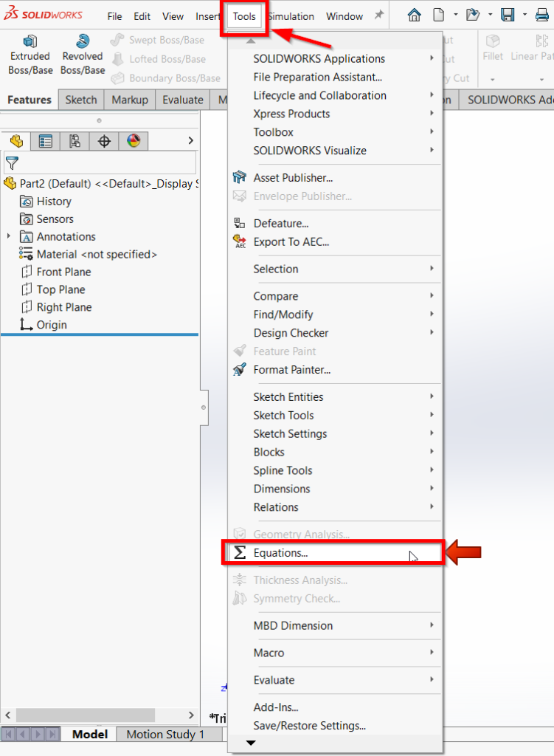Open the DisplayManager color ball tab icon
The image size is (554, 756).
pyautogui.click(x=134, y=141)
